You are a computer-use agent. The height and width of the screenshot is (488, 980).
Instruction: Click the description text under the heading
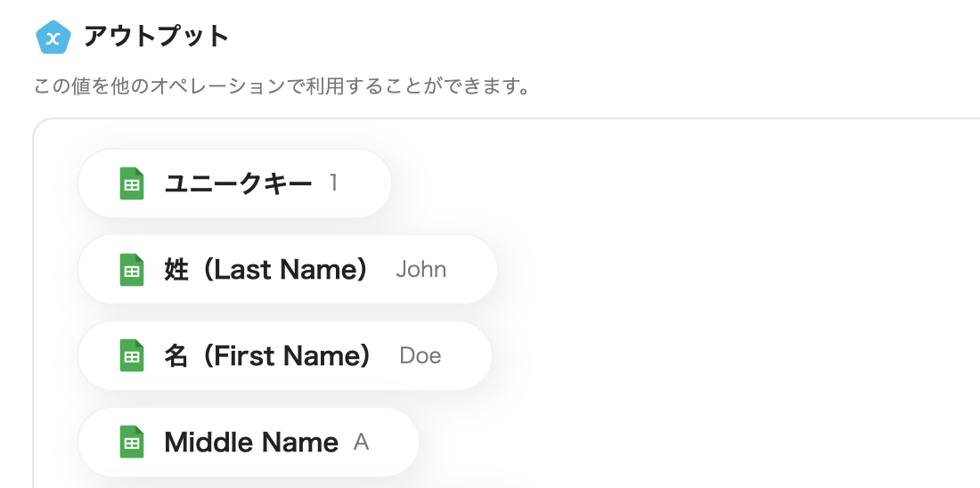click(282, 88)
